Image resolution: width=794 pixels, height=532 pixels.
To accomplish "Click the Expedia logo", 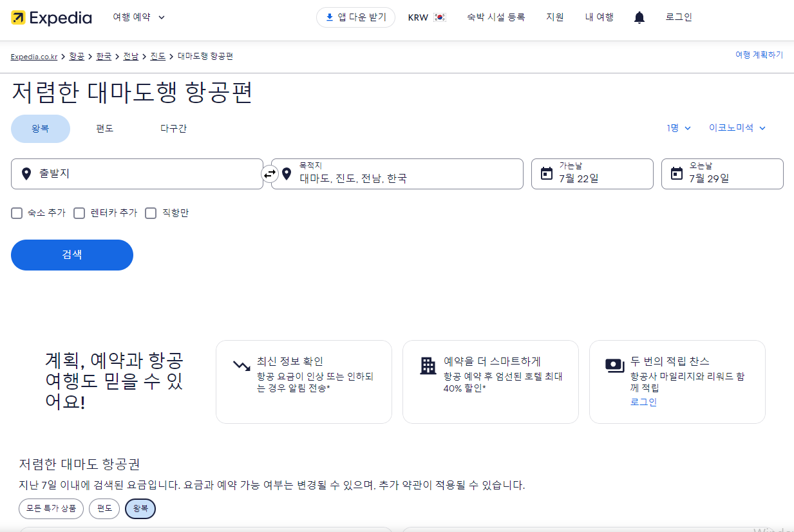I will click(52, 17).
